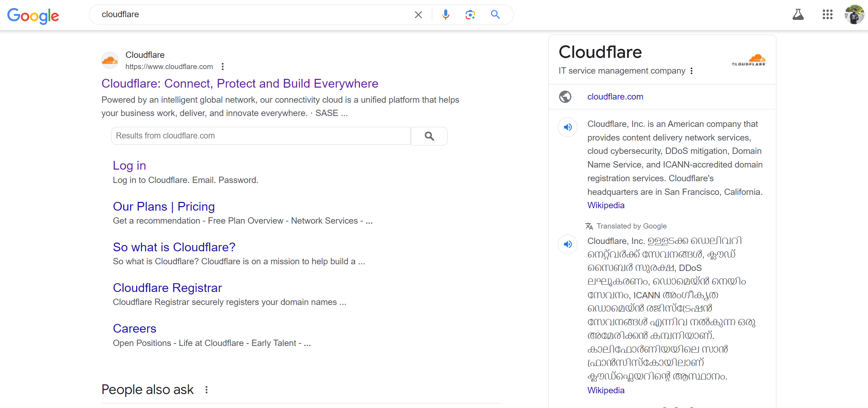This screenshot has width=868, height=408.
Task: Click the People also ask heading
Action: click(x=147, y=390)
